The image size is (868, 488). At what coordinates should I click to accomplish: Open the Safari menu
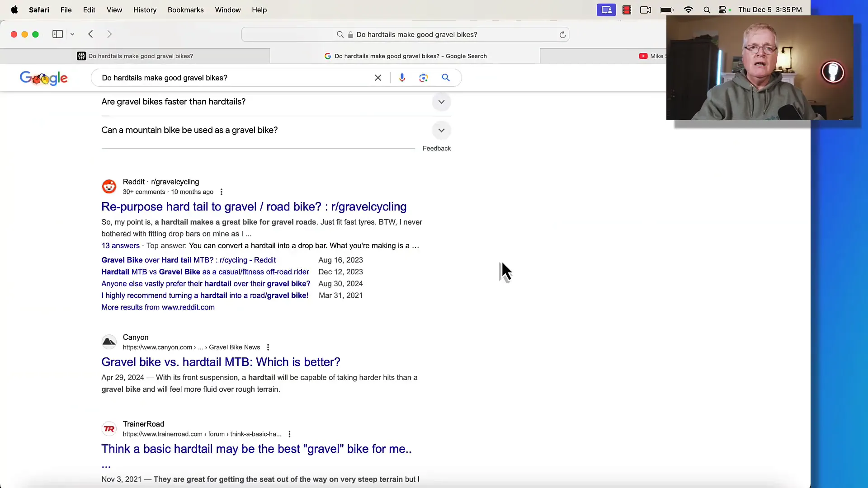pos(39,9)
